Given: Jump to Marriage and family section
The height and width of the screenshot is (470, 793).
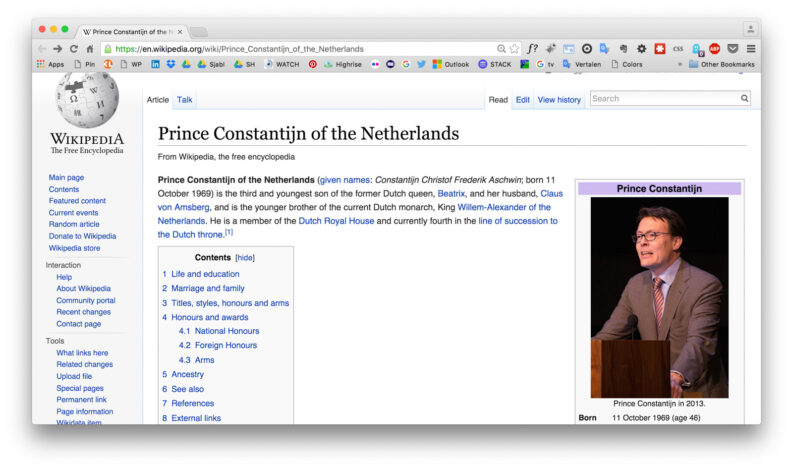Looking at the screenshot, I should click(x=207, y=288).
